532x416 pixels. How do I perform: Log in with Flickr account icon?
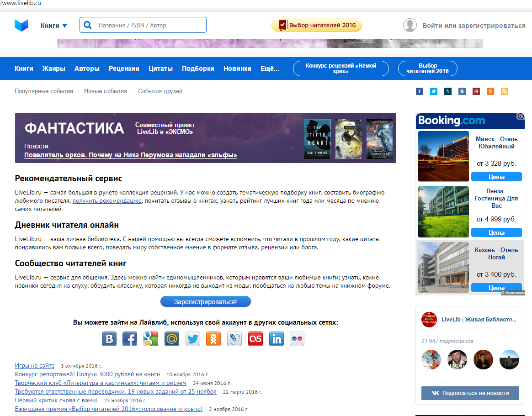click(297, 339)
